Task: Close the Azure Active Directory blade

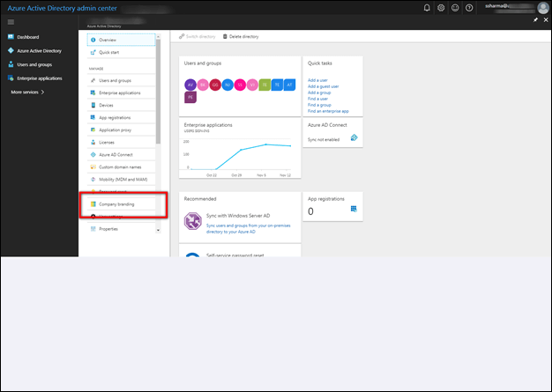Action: point(546,20)
